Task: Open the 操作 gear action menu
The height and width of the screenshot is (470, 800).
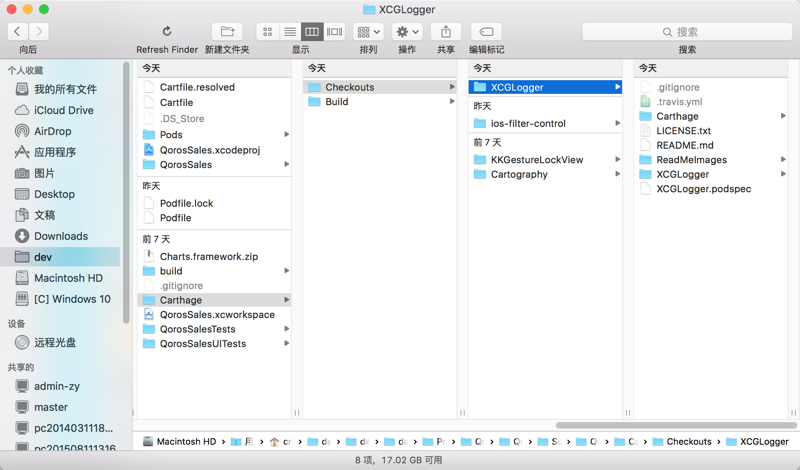Action: [x=407, y=32]
